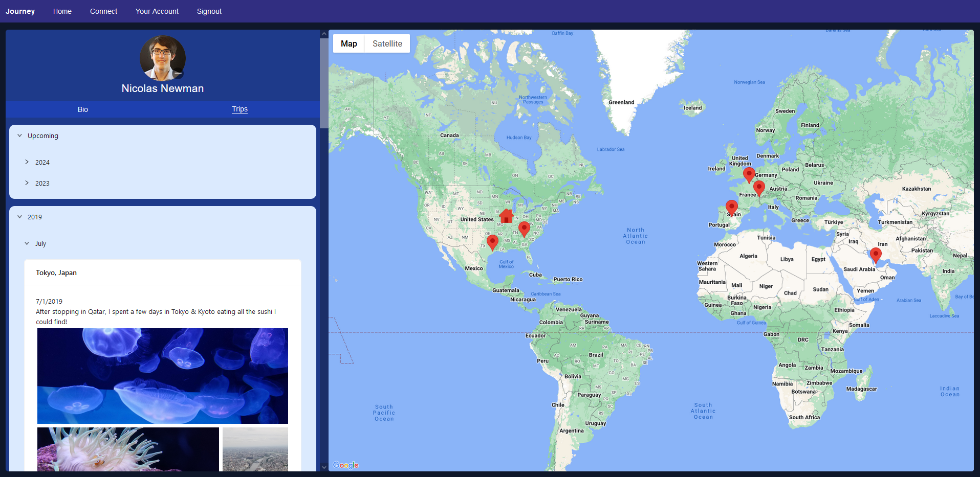Go to Your Account
This screenshot has height=477, width=980.
[157, 11]
